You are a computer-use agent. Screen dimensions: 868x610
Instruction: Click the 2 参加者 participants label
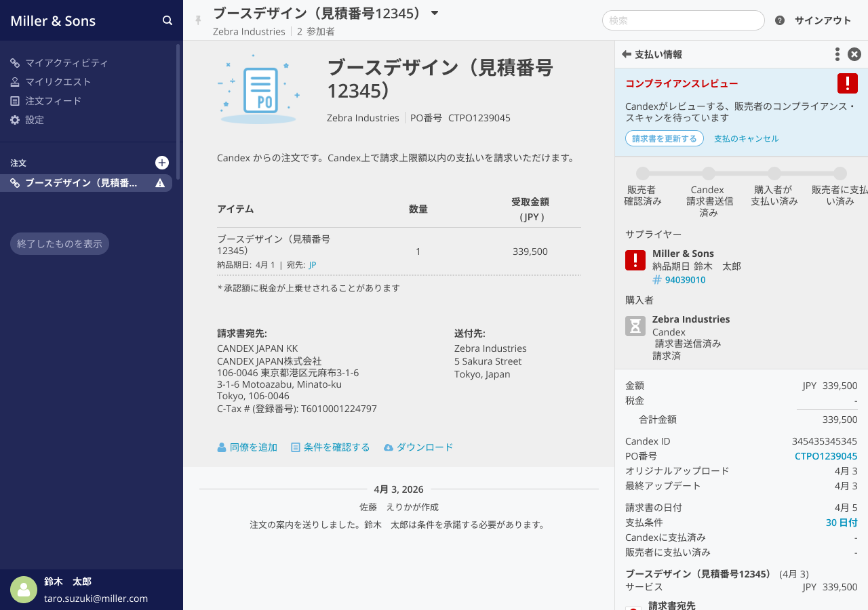(316, 31)
